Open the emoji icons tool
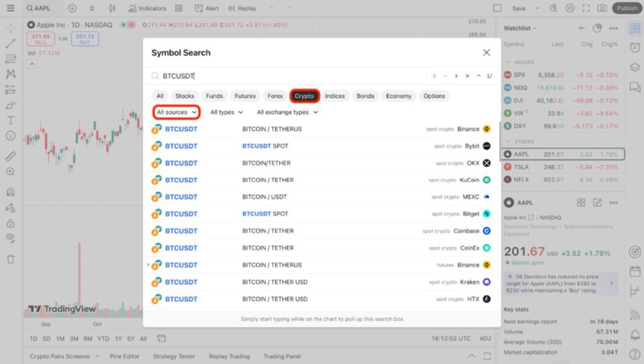Viewport: 644px width, 364px height. point(11,136)
